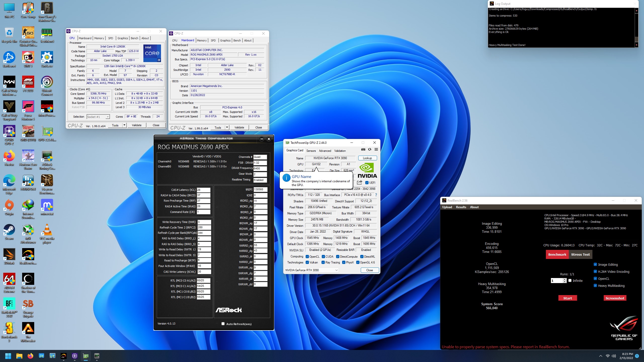Expand Tools dropdown arrow in CPU-Z CPU window
This screenshot has height=362, width=644.
124,125
